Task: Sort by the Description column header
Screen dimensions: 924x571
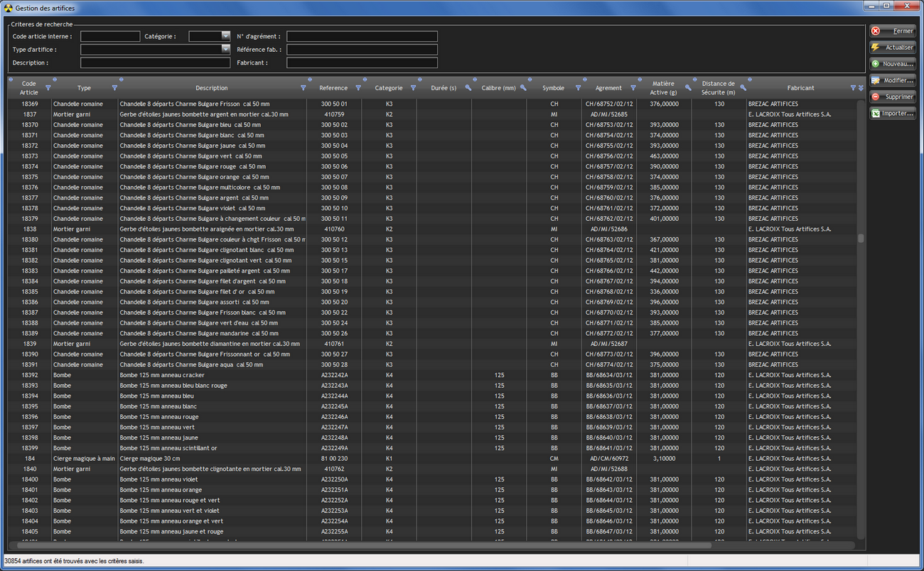Action: tap(212, 88)
